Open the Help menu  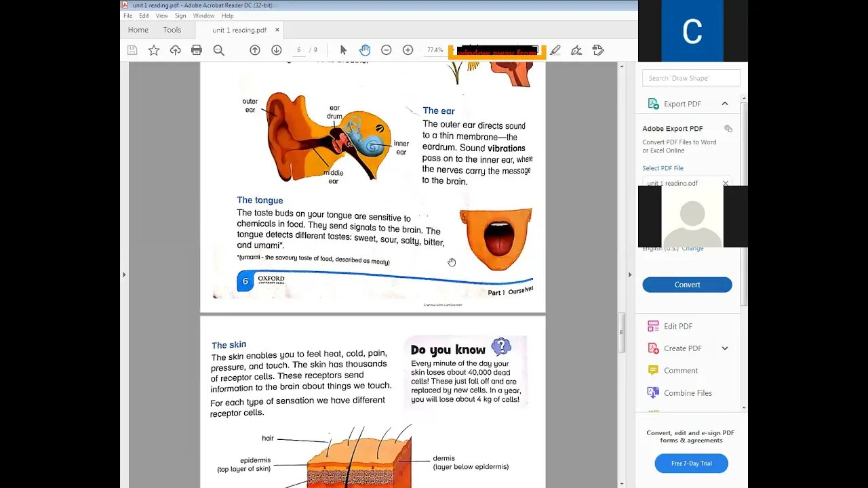[227, 16]
